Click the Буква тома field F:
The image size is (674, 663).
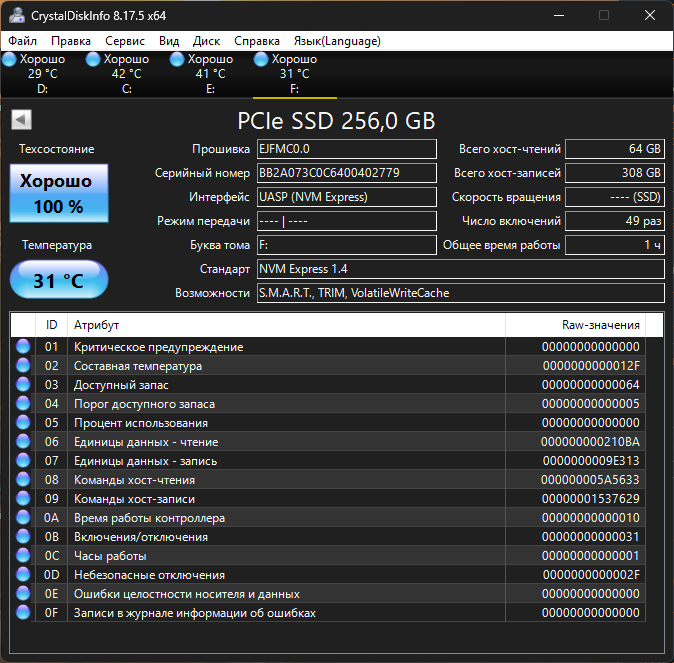point(346,245)
